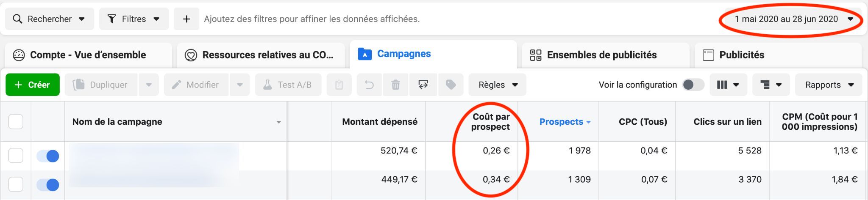
Task: Click the trash delete icon
Action: [x=395, y=85]
